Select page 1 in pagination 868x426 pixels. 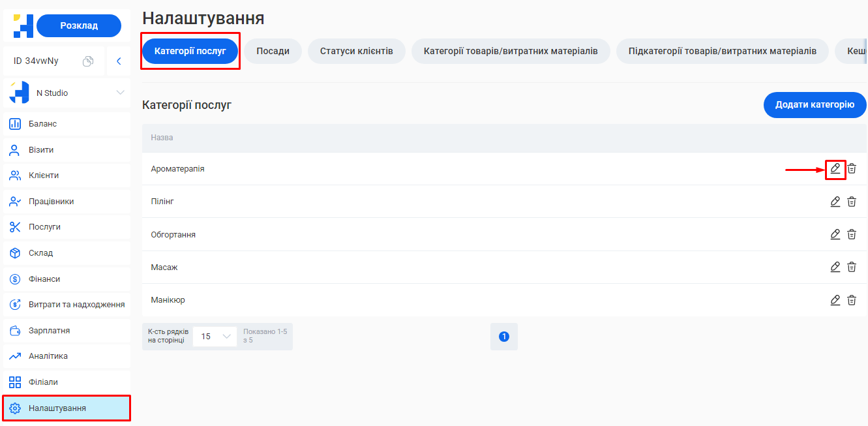[x=503, y=336]
